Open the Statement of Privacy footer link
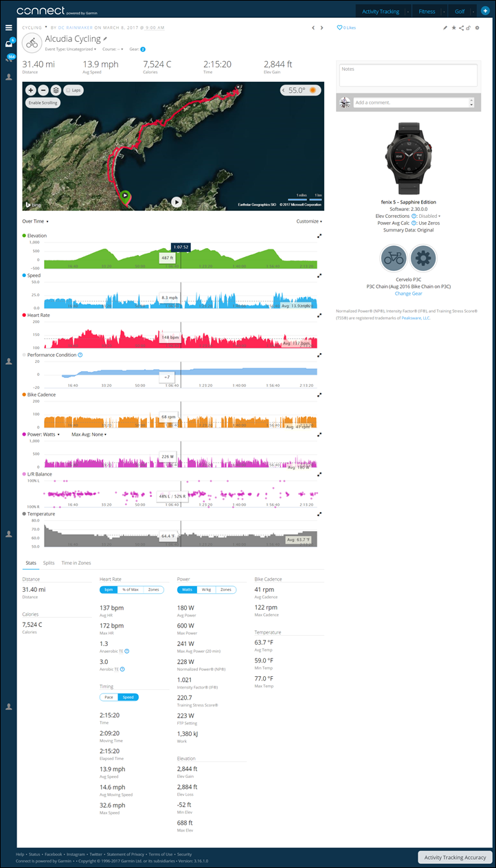 pos(126,854)
